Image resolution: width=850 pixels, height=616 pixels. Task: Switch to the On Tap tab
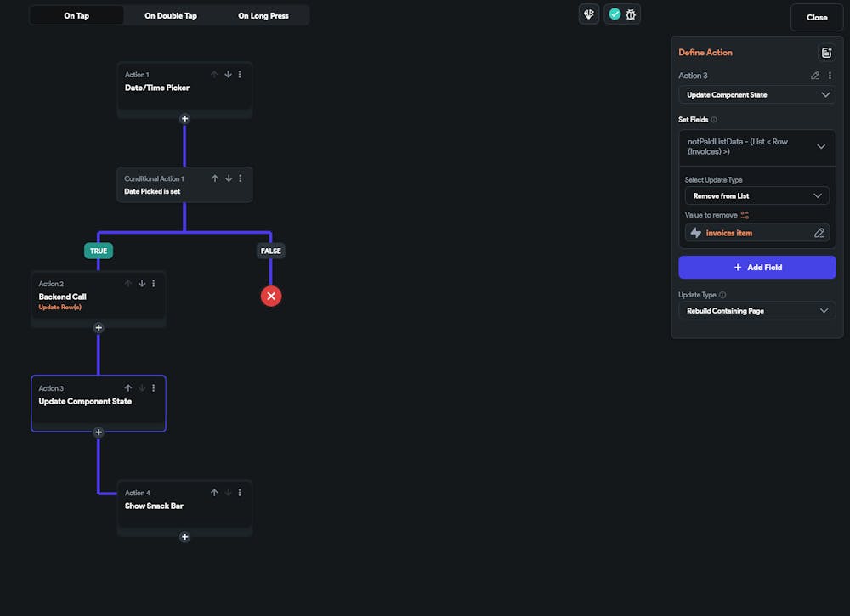(76, 15)
